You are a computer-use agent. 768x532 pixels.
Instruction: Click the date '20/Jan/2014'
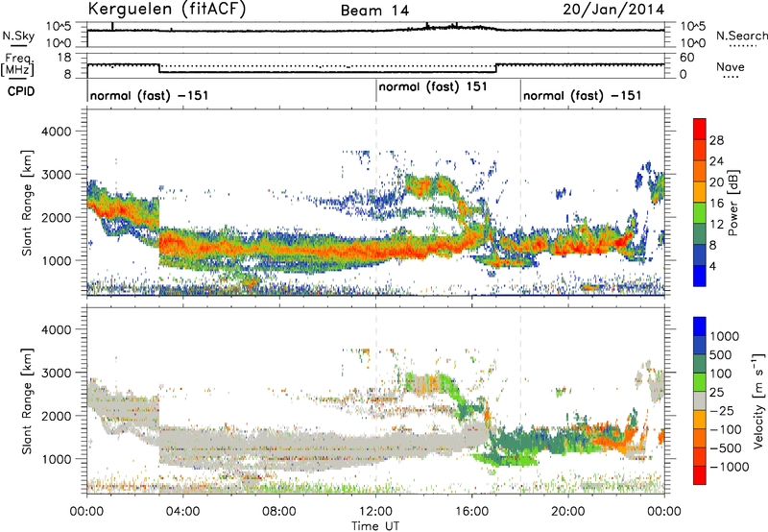(x=613, y=10)
